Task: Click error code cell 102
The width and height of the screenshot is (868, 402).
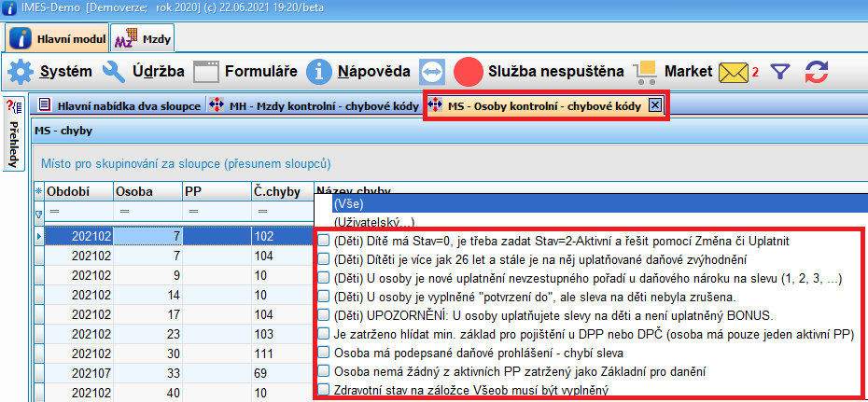Action: click(x=282, y=236)
